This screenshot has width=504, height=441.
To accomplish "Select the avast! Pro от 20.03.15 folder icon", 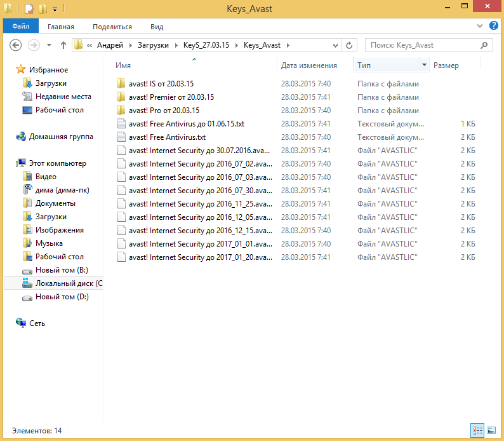I will [121, 111].
